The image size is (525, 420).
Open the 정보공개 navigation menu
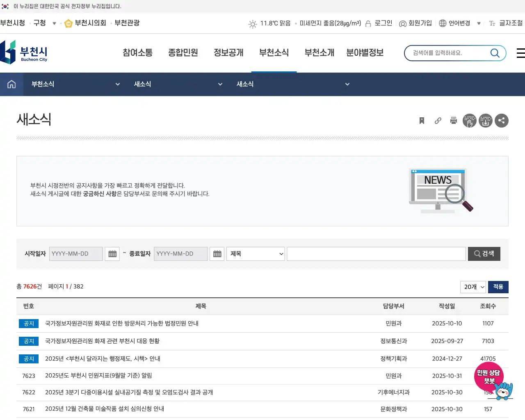pyautogui.click(x=228, y=52)
